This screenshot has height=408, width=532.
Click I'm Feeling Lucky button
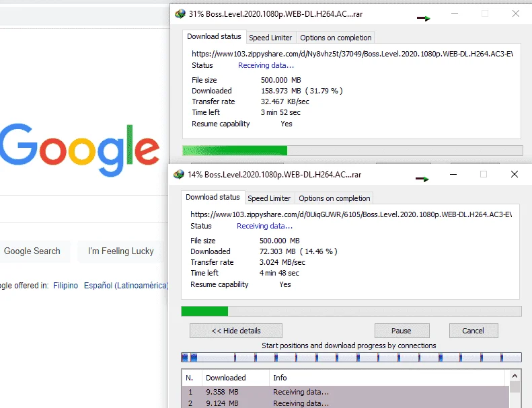tap(121, 251)
